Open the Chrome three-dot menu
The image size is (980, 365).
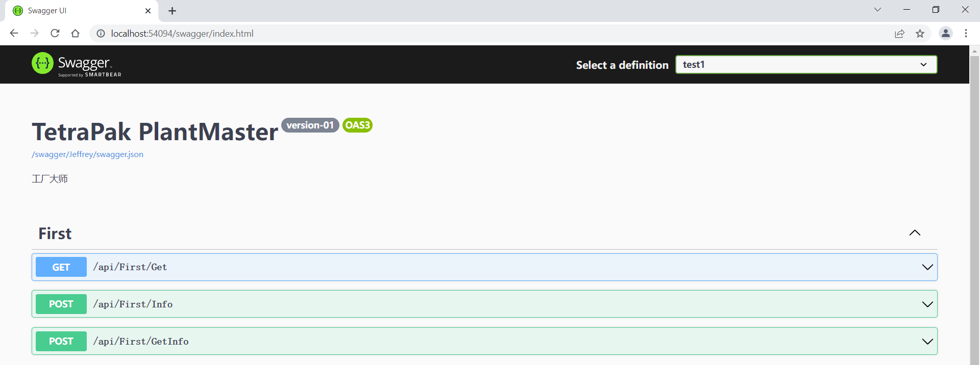pyautogui.click(x=966, y=33)
